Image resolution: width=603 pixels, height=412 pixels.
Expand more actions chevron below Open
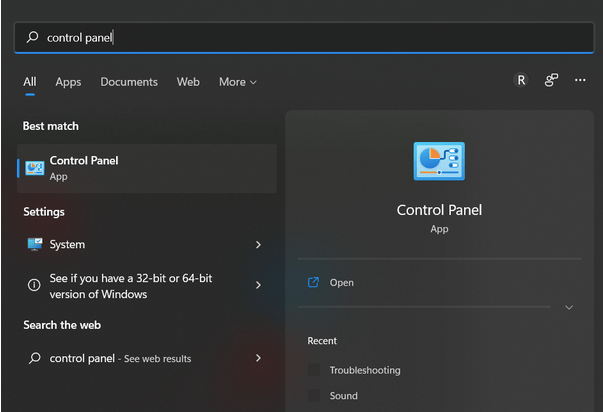click(569, 307)
